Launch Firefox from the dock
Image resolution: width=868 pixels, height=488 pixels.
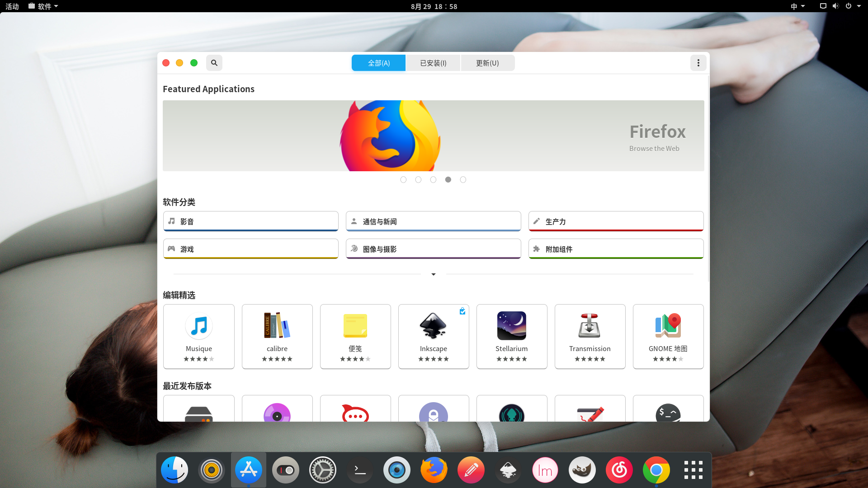434,470
